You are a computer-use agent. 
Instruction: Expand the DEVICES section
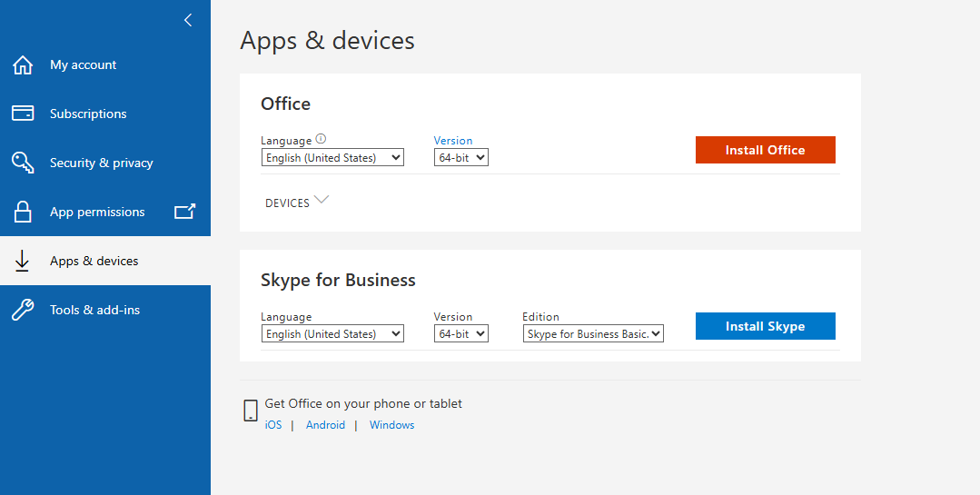(296, 202)
